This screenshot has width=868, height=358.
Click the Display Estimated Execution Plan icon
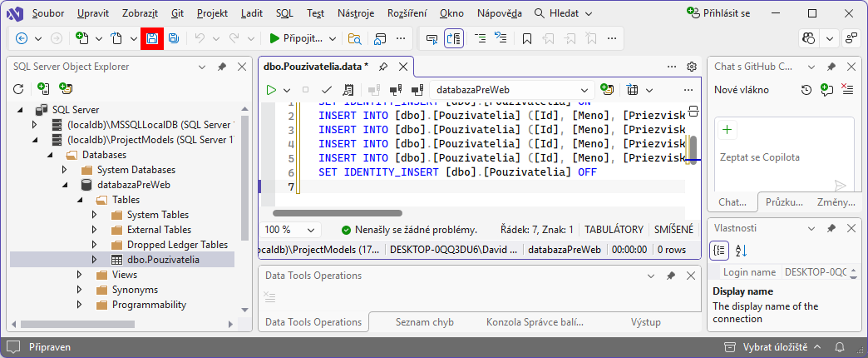coord(348,90)
